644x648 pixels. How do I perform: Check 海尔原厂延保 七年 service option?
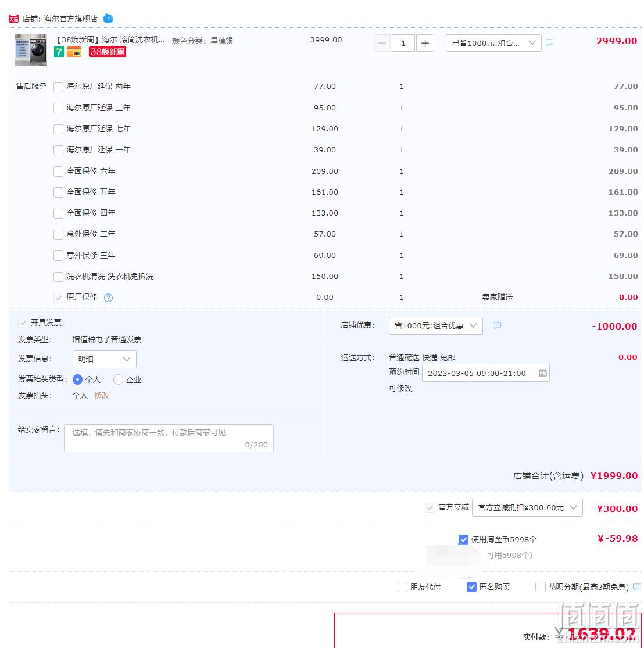58,129
